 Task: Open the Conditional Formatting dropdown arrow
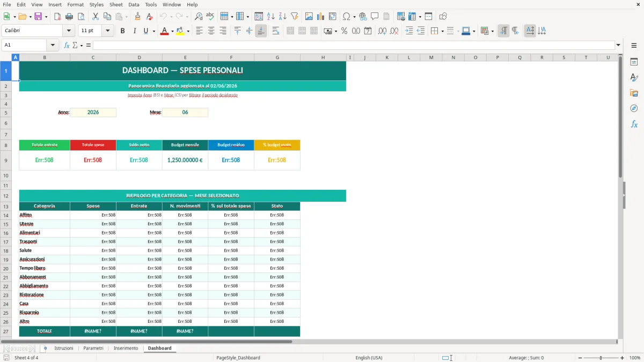point(492,31)
